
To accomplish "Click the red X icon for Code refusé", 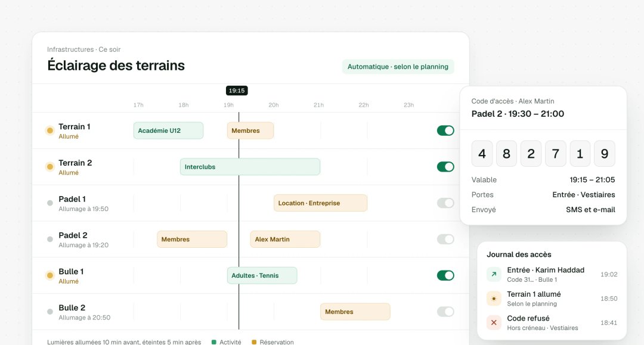I will 494,323.
